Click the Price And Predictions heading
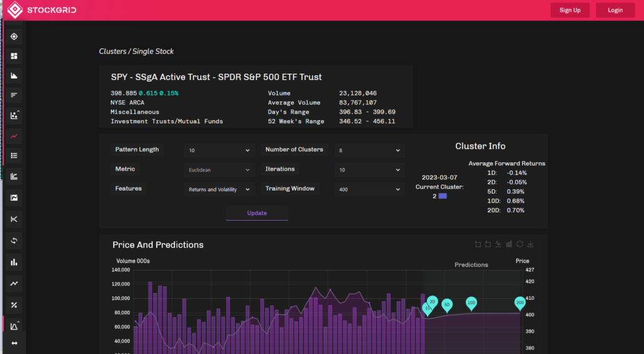This screenshot has width=644, height=354. point(158,245)
